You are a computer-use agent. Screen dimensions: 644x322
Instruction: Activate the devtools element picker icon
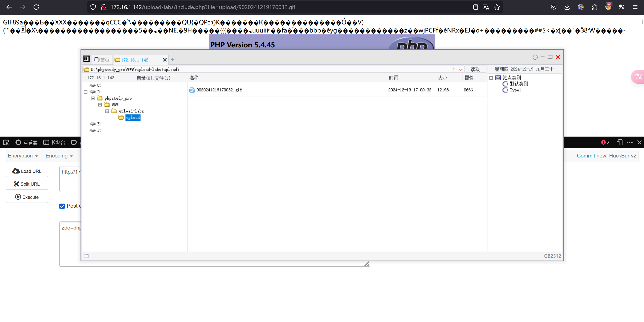coord(6,142)
